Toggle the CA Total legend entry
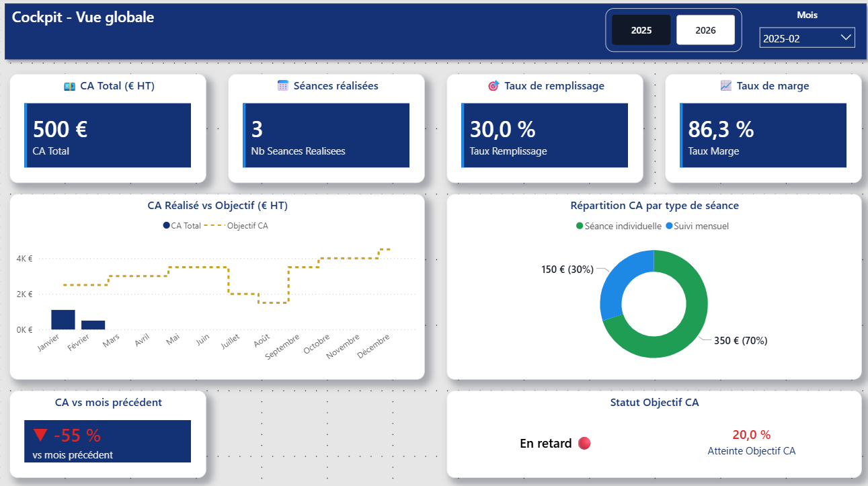 click(x=182, y=226)
